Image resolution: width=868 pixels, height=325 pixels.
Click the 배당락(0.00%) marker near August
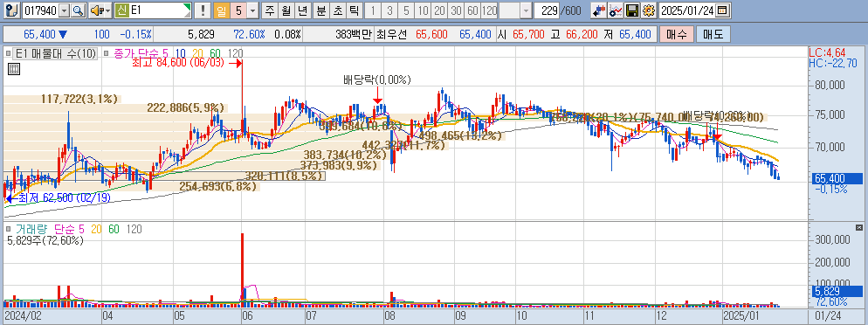pyautogui.click(x=377, y=80)
